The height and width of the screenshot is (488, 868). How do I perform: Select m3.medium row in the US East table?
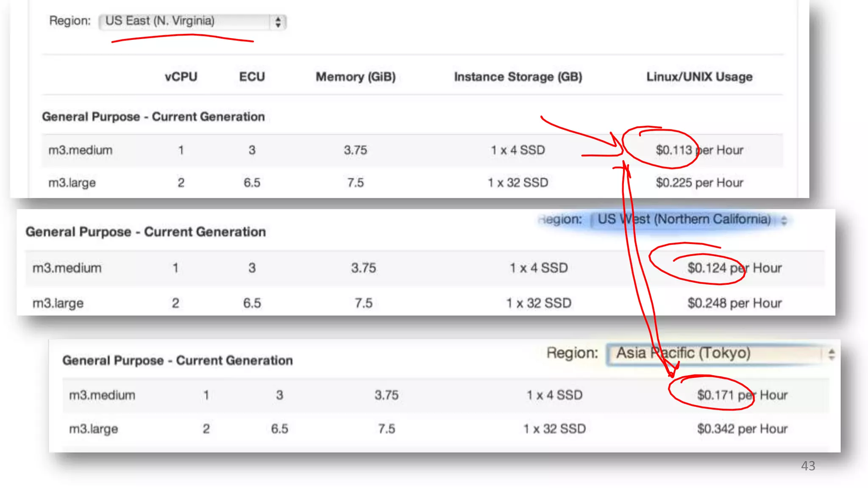pos(81,150)
